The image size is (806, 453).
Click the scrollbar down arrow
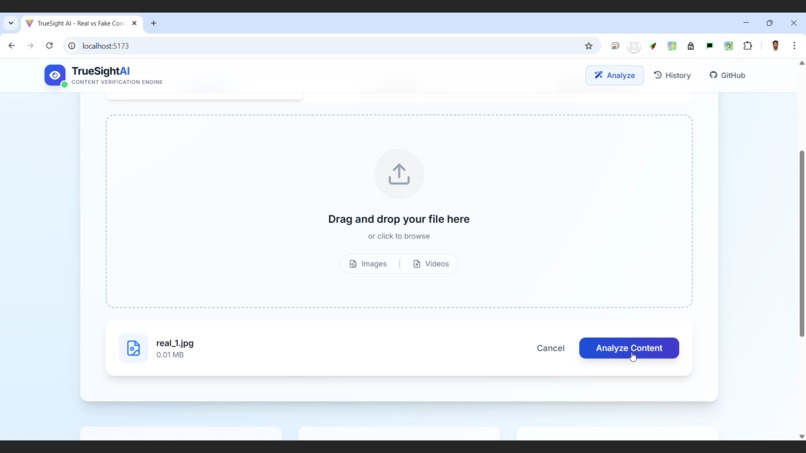pos(801,436)
